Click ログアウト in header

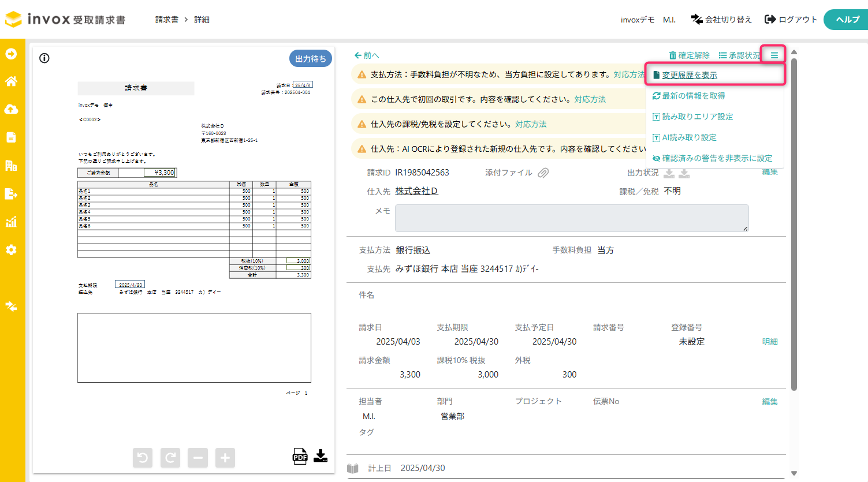pyautogui.click(x=791, y=20)
